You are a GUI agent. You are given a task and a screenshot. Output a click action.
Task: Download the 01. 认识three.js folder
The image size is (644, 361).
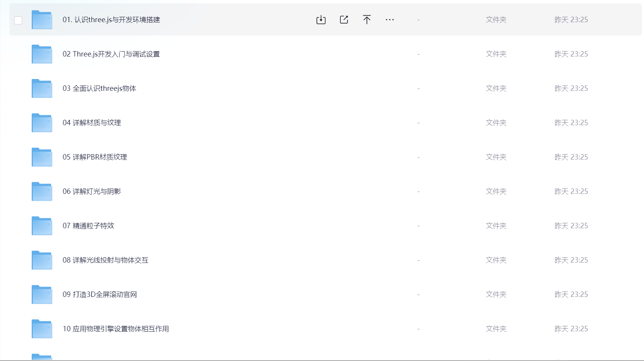pos(321,20)
